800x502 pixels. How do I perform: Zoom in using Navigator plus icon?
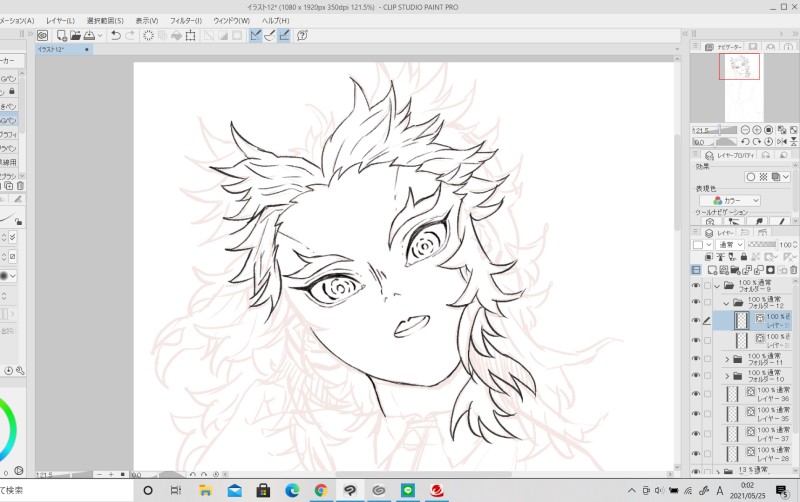tap(755, 130)
